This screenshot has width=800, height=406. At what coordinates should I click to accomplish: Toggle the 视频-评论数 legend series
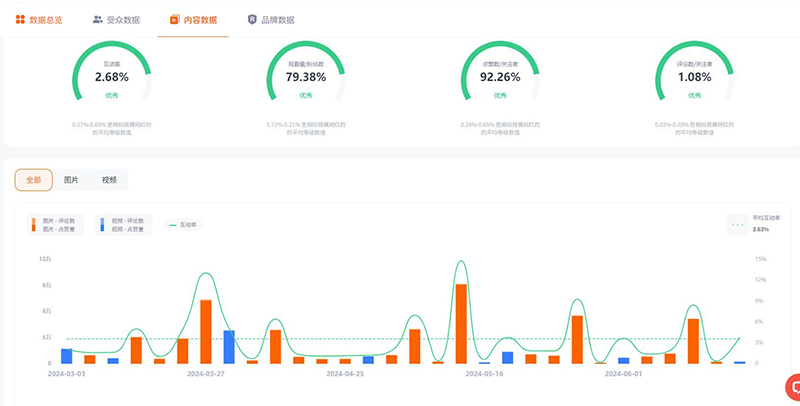127,220
